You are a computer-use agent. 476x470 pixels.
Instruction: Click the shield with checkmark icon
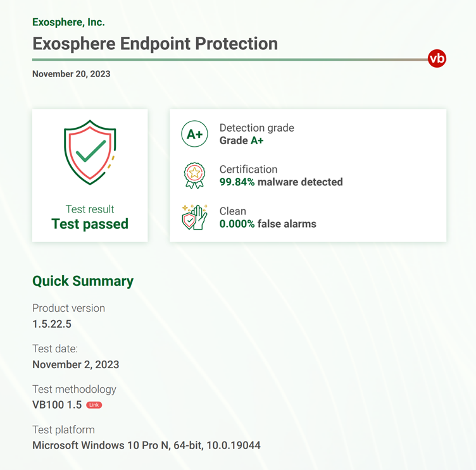[90, 152]
